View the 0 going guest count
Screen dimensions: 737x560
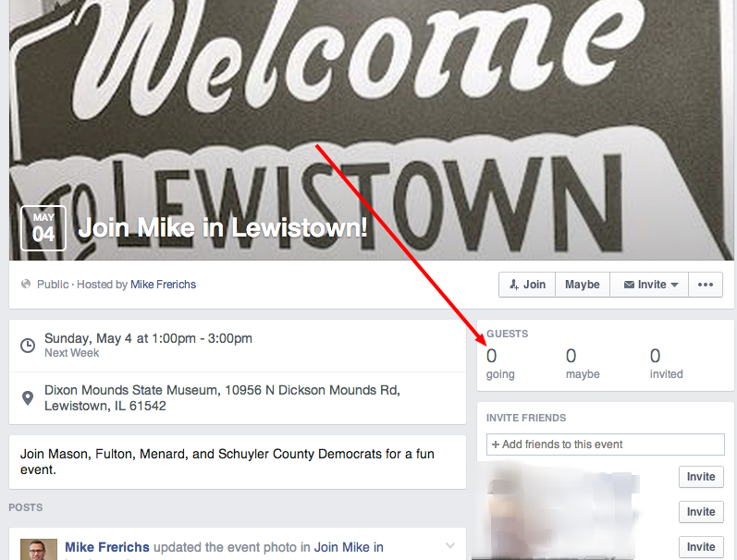tap(500, 363)
